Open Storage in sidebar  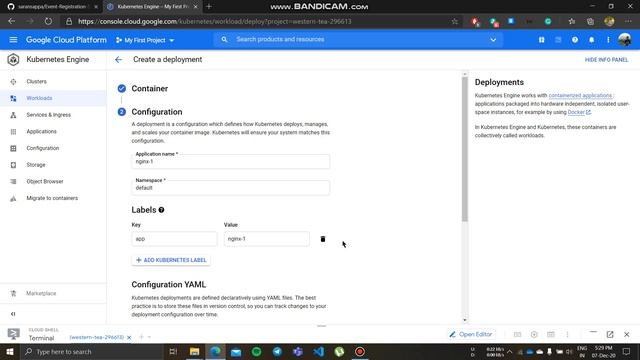coord(53,165)
